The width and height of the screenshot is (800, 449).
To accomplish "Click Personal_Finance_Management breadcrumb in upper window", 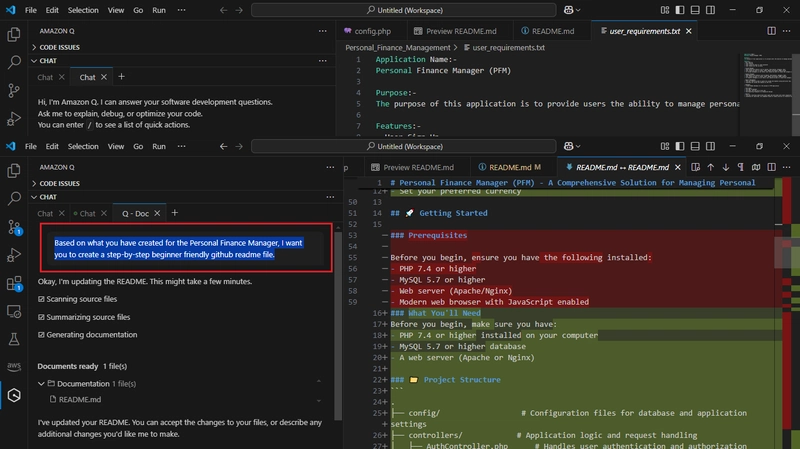I will [x=397, y=47].
